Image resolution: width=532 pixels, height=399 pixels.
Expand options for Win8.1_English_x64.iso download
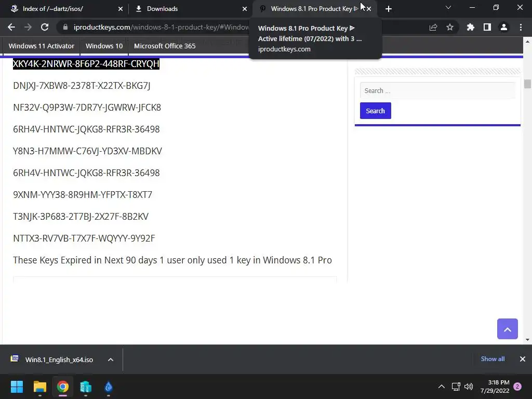[111, 360]
